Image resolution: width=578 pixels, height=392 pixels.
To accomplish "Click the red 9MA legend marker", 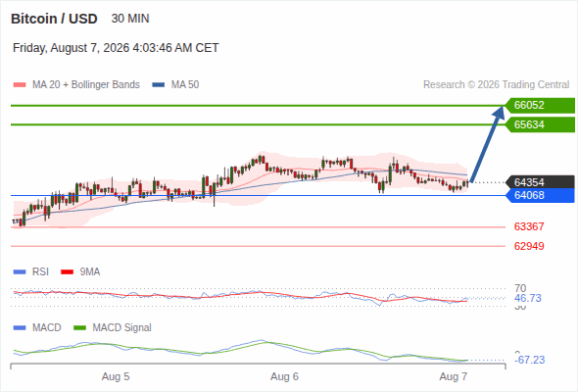I will tap(67, 272).
